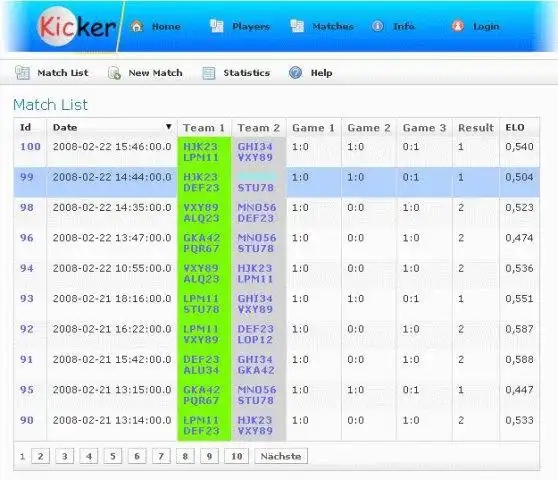This screenshot has height=480, width=558.
Task: Click the Info icon in header
Action: click(x=378, y=26)
